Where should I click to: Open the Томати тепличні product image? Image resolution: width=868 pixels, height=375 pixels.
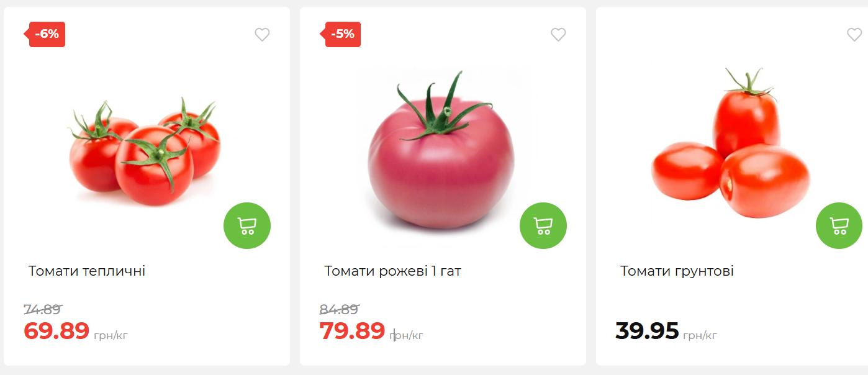tap(145, 151)
